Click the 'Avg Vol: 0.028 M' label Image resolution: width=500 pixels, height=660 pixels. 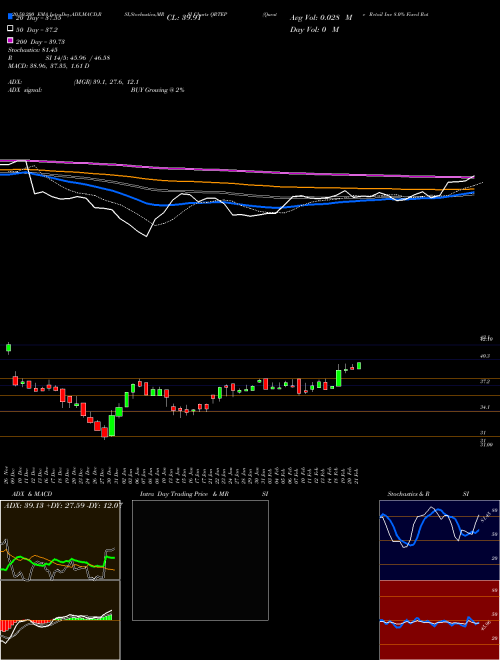pyautogui.click(x=321, y=18)
